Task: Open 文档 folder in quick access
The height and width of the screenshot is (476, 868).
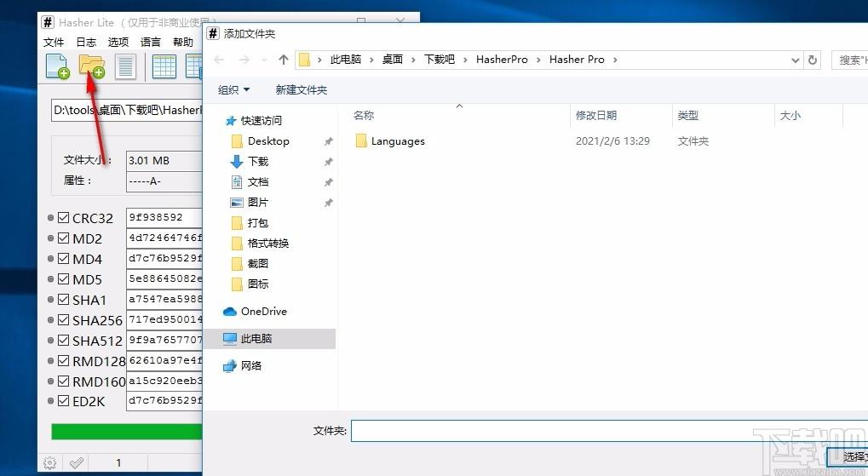Action: (x=258, y=182)
